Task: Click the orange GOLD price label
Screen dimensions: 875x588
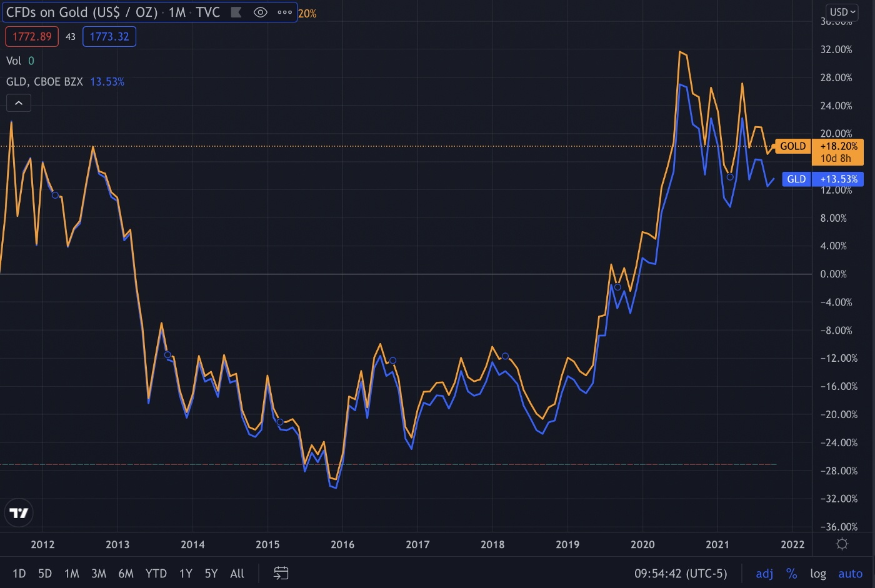Action: 792,146
